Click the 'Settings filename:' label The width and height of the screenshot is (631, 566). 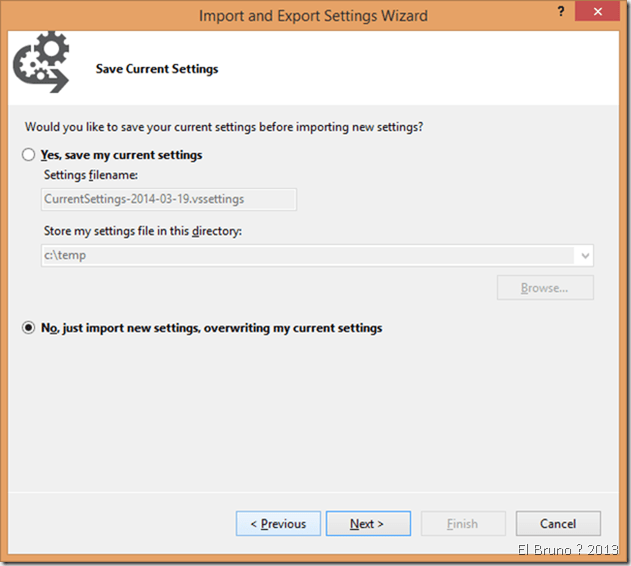point(90,176)
